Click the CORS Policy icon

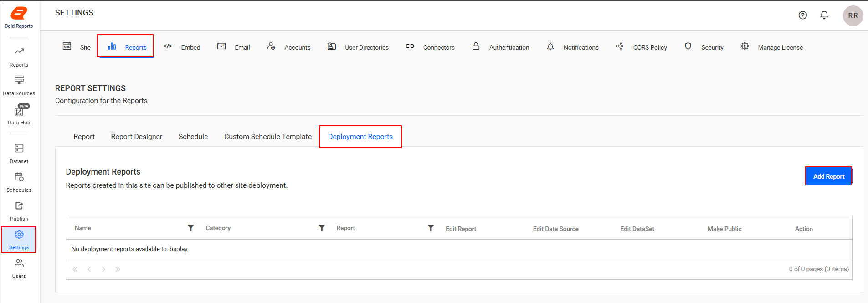pos(620,46)
